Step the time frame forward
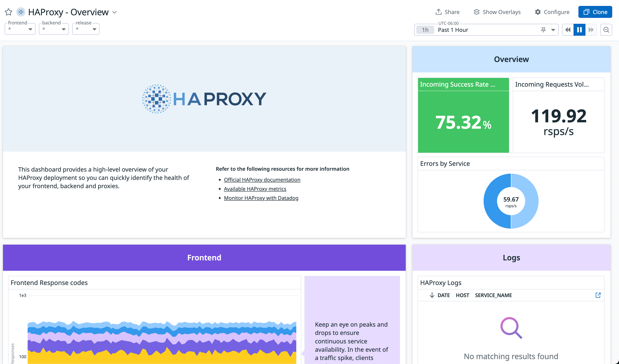This screenshot has width=619, height=364. click(591, 30)
